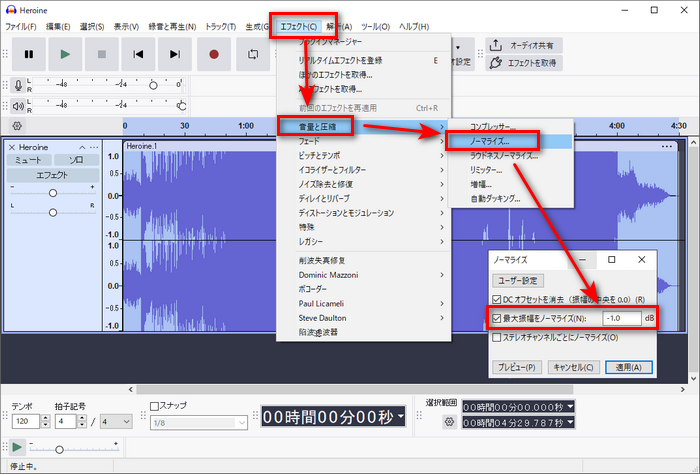Open timeline options gear icon
This screenshot has width=700, height=474.
tap(16, 126)
